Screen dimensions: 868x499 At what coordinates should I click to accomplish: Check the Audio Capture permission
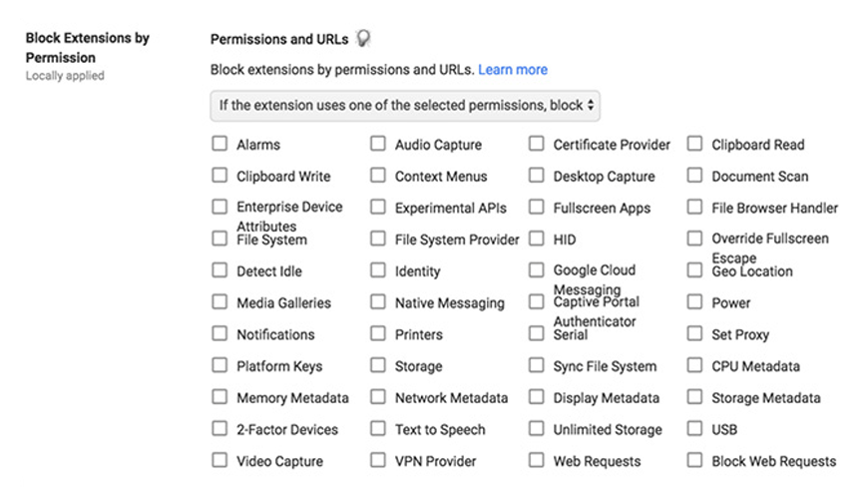(378, 144)
